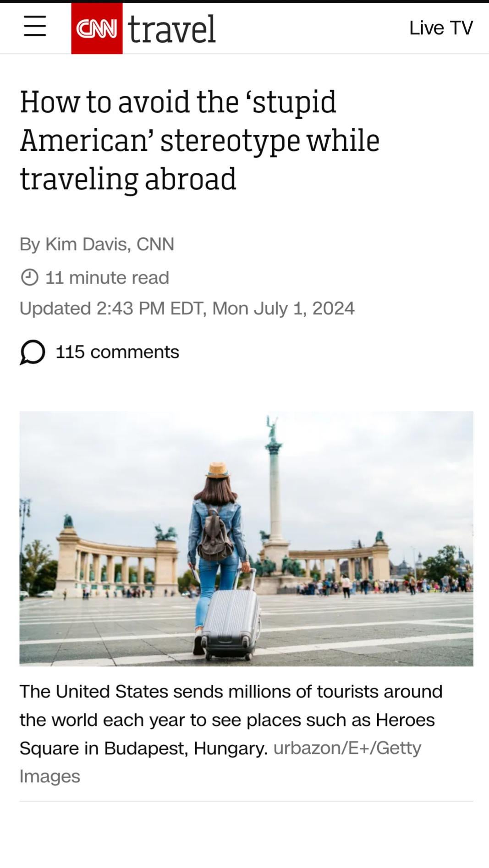Viewport: 489px width, 868px height.
Task: Click the article headline about stereotypes
Action: 200,140
